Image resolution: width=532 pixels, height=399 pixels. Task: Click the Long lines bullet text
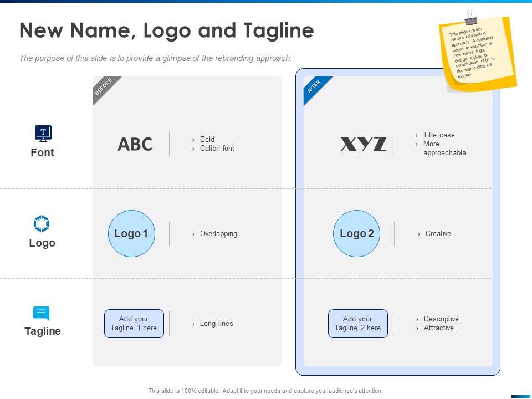click(217, 323)
